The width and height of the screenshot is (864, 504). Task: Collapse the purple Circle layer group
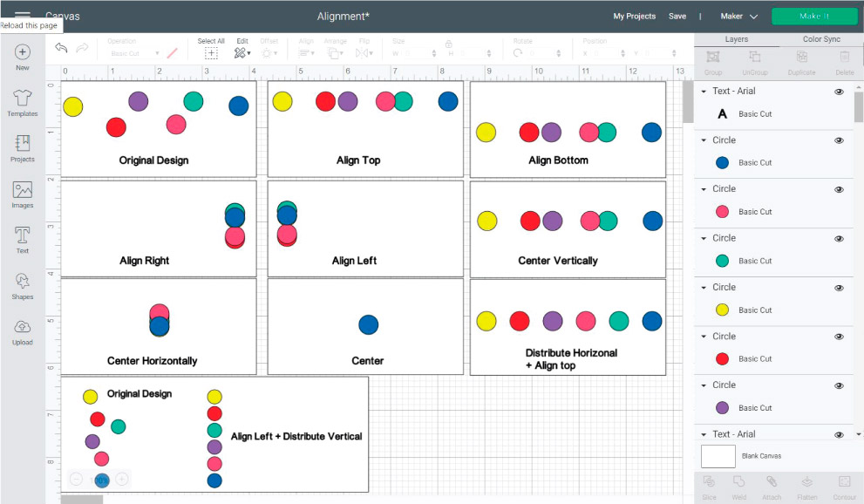pos(704,385)
